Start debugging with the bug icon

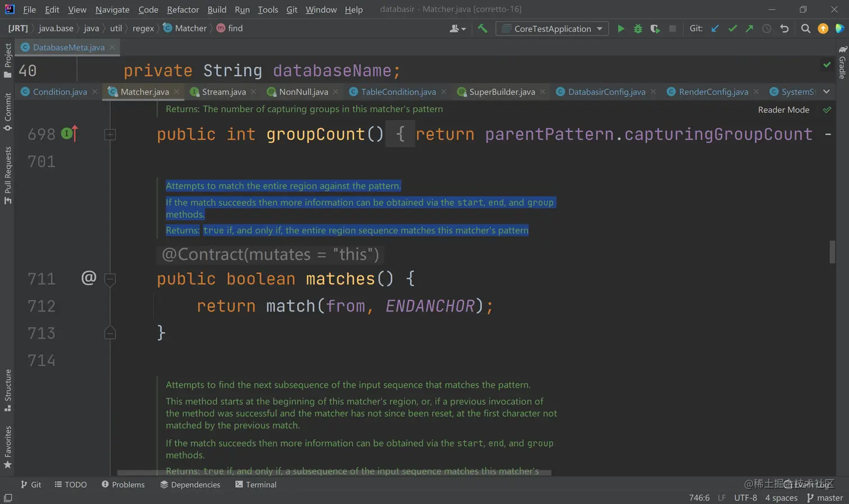638,29
